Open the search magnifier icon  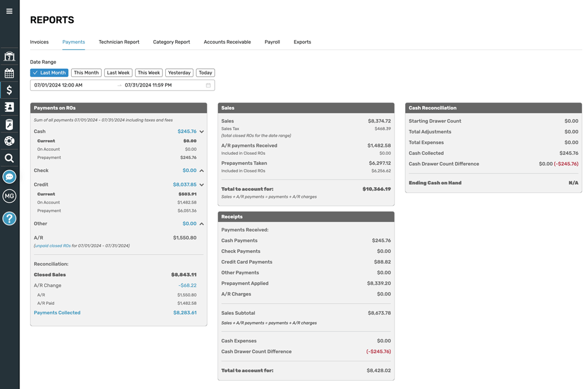(9, 158)
